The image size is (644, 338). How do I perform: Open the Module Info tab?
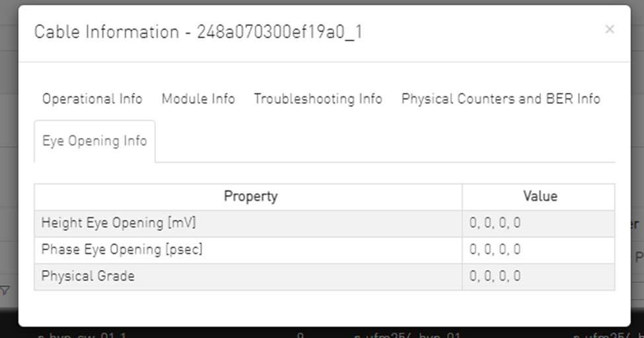pyautogui.click(x=198, y=99)
